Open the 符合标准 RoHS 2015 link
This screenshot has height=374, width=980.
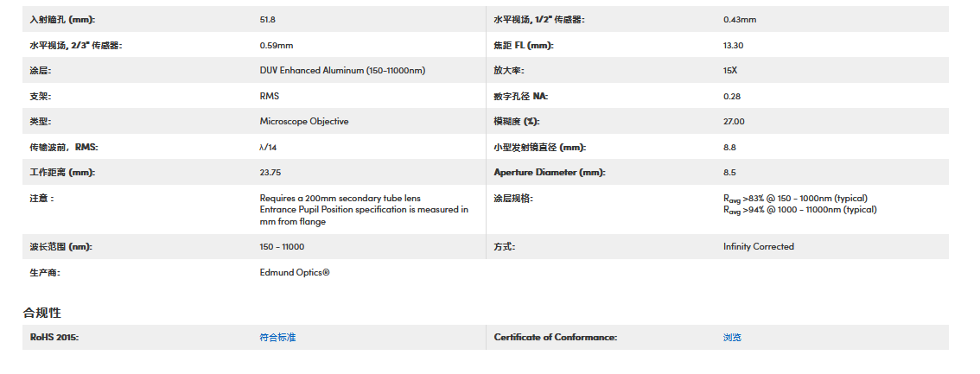[277, 337]
